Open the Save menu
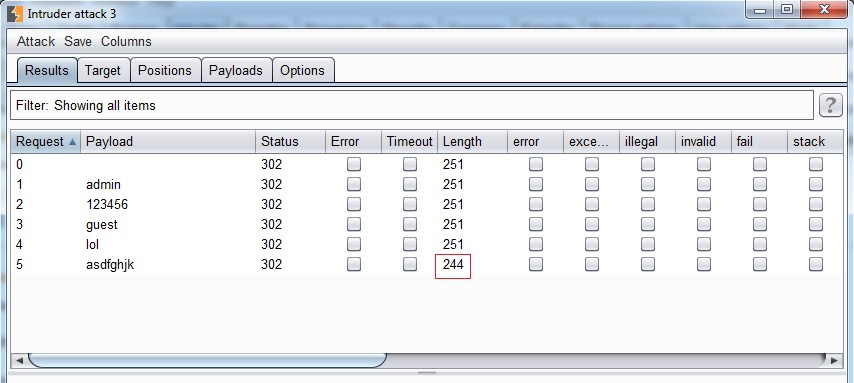Image resolution: width=854 pixels, height=383 pixels. [78, 41]
